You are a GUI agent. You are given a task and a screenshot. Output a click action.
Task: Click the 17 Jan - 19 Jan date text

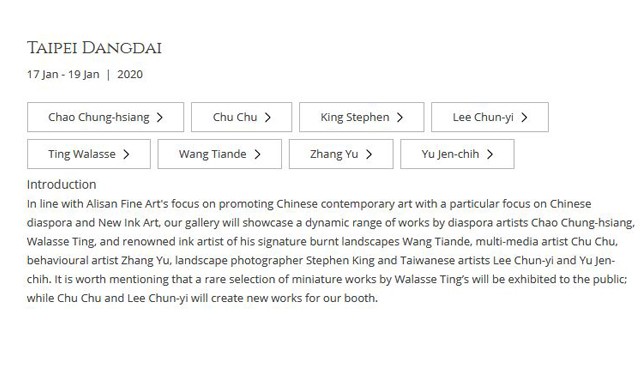point(63,74)
